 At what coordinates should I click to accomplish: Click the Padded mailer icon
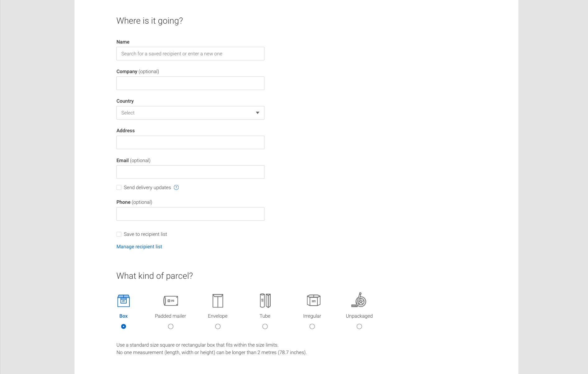pos(170,301)
